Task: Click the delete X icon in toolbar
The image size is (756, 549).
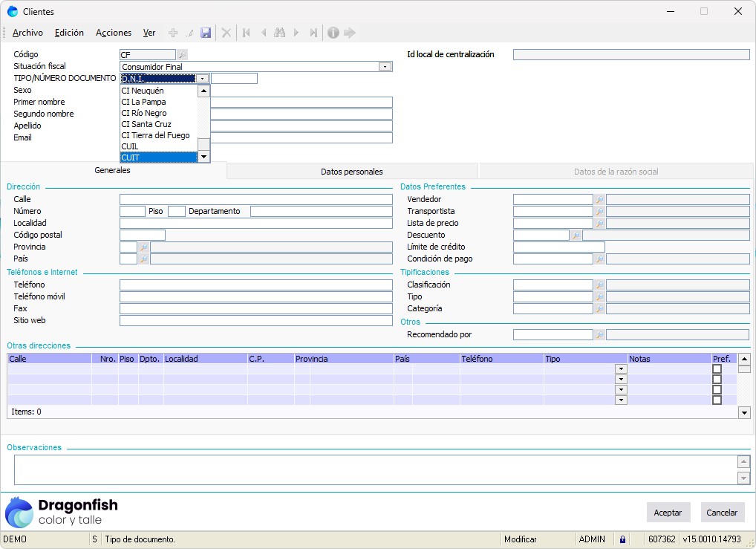Action: (227, 33)
